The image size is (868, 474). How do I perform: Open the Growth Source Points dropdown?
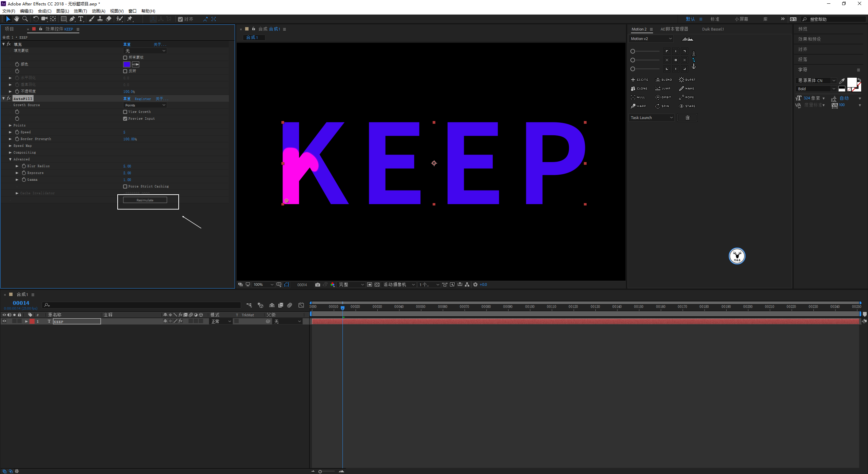coord(145,105)
